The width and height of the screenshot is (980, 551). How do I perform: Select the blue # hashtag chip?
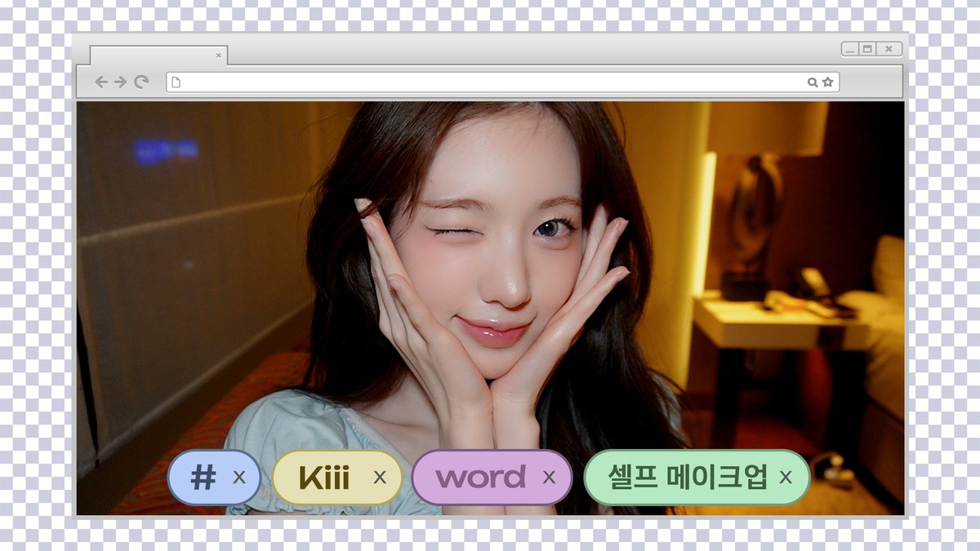point(203,478)
